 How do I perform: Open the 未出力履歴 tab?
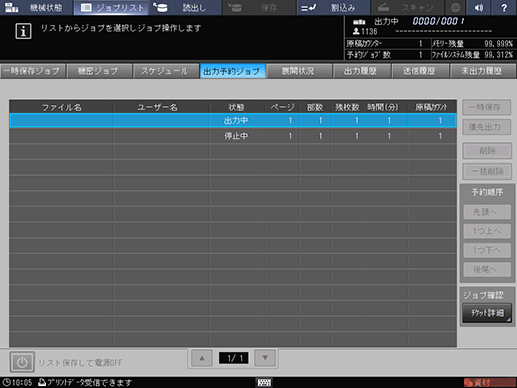pyautogui.click(x=482, y=71)
